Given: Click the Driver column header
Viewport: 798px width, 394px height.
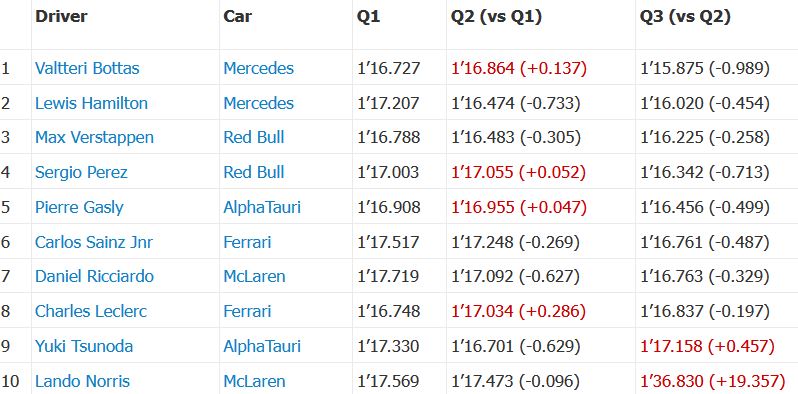Looking at the screenshot, I should (x=61, y=16).
